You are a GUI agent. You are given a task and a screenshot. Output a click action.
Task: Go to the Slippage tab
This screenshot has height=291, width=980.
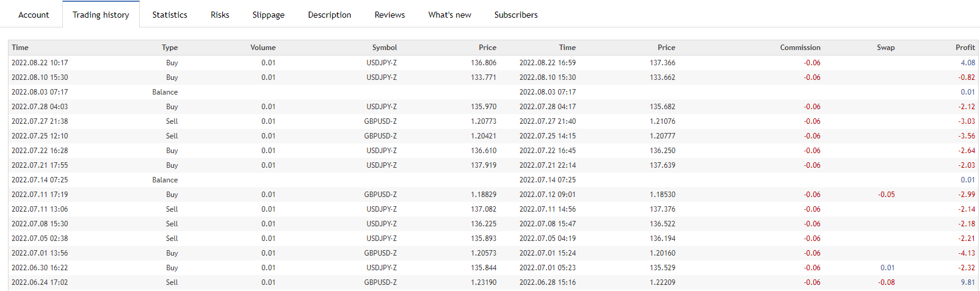(268, 15)
